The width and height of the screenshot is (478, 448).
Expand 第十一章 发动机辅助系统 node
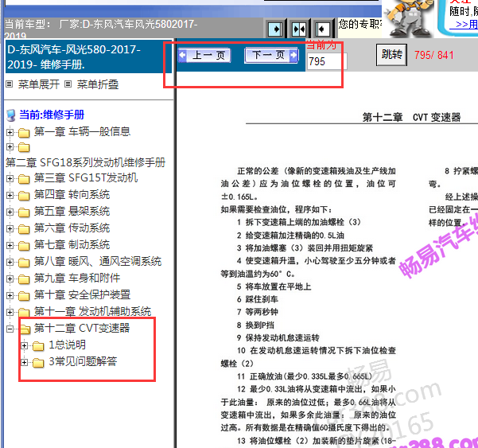[10, 312]
